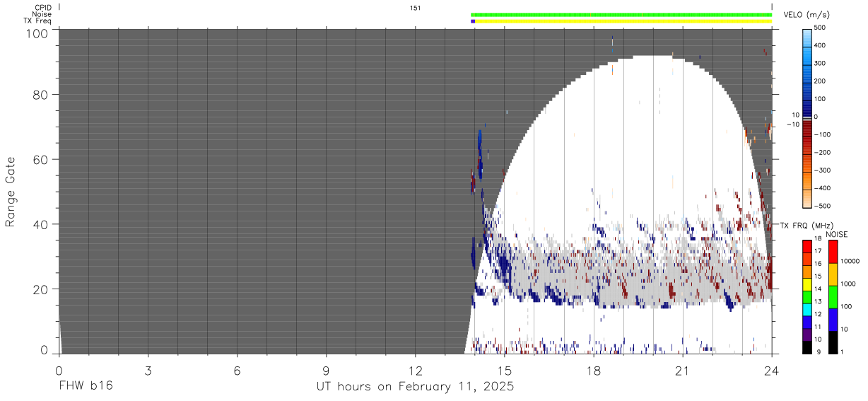Click hour 15 on the UT axis
The height and width of the screenshot is (401, 868).
pos(504,370)
